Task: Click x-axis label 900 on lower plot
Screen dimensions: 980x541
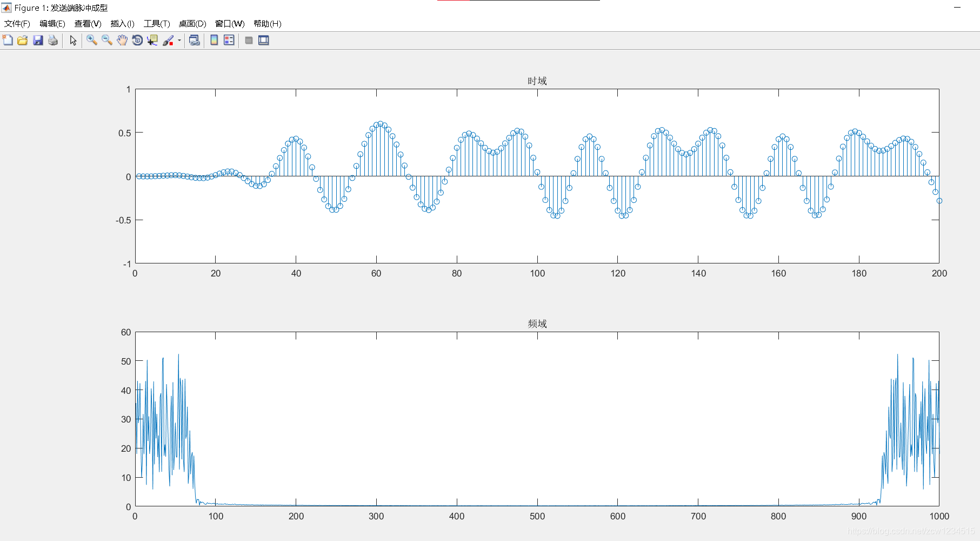Action: click(859, 516)
